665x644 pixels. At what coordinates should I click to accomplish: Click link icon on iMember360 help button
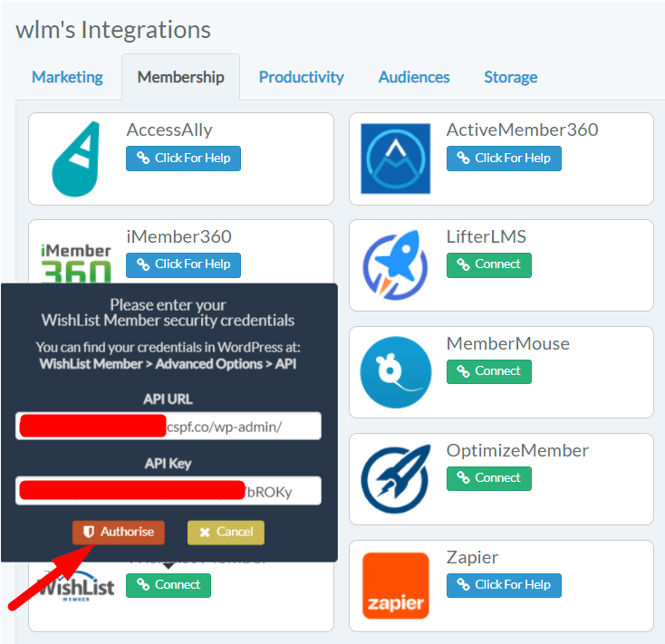pos(143,264)
